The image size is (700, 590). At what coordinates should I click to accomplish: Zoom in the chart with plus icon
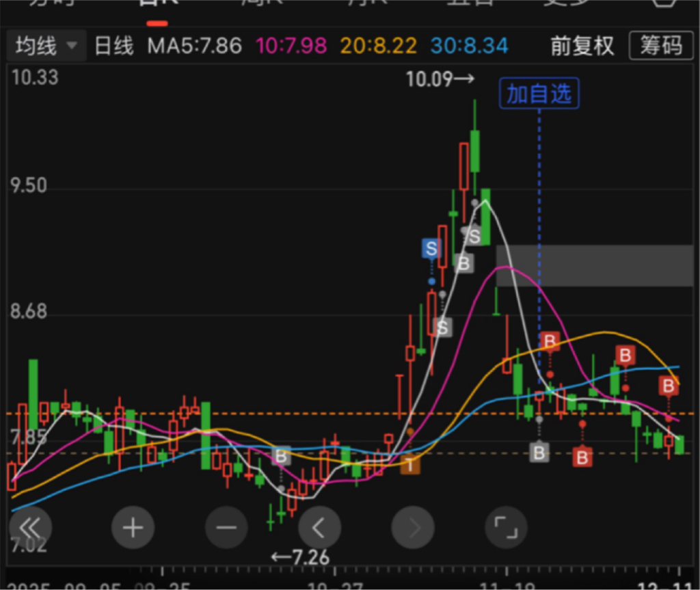(x=133, y=528)
